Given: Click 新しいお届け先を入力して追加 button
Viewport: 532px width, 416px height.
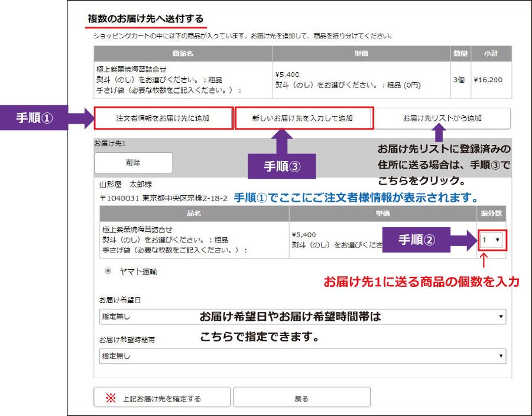Looking at the screenshot, I should click(x=303, y=118).
